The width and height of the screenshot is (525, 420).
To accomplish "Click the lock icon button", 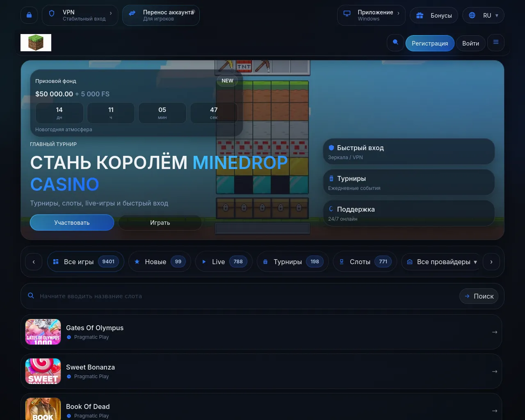I will [29, 15].
